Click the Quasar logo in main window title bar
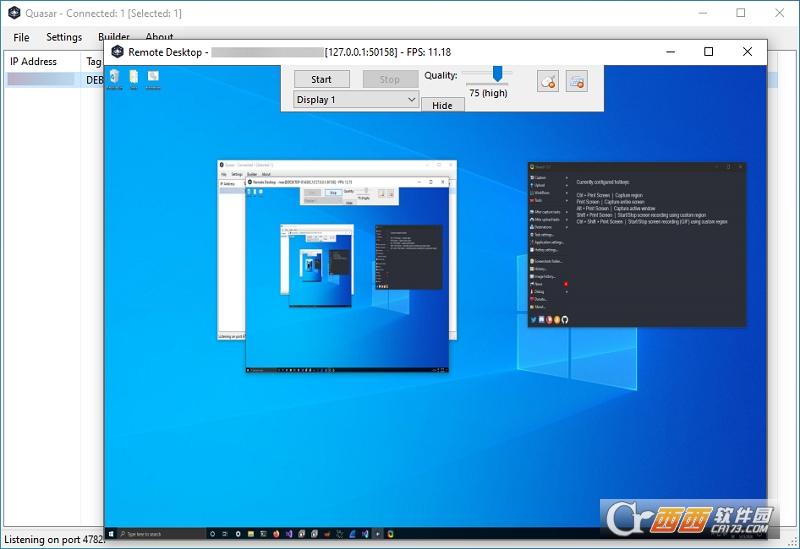800x549 pixels. point(14,13)
